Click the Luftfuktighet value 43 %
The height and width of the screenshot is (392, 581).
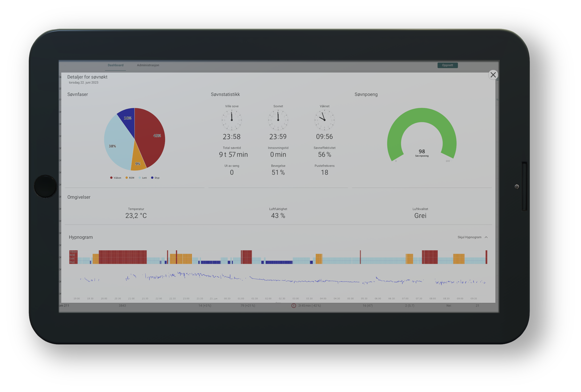tap(278, 216)
